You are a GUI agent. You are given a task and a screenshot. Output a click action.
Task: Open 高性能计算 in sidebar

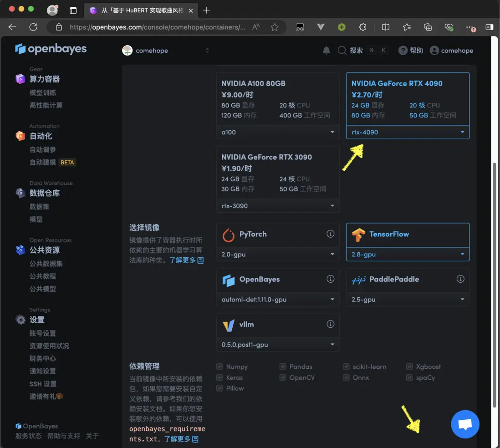pyautogui.click(x=46, y=105)
